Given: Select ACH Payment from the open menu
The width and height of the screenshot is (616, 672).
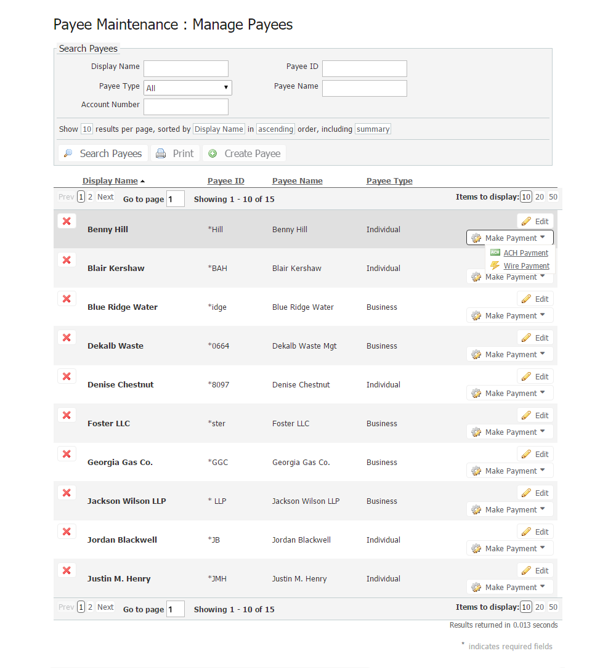Looking at the screenshot, I should tap(525, 253).
